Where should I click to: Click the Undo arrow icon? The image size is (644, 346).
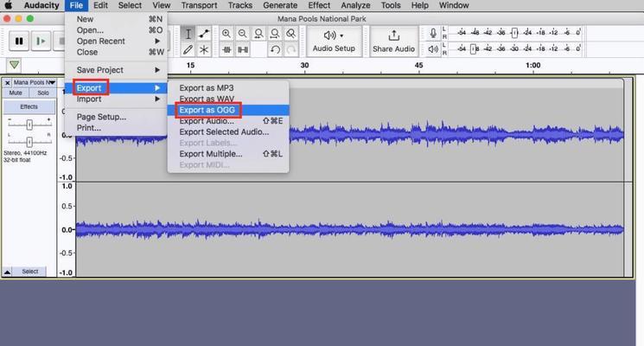[275, 49]
